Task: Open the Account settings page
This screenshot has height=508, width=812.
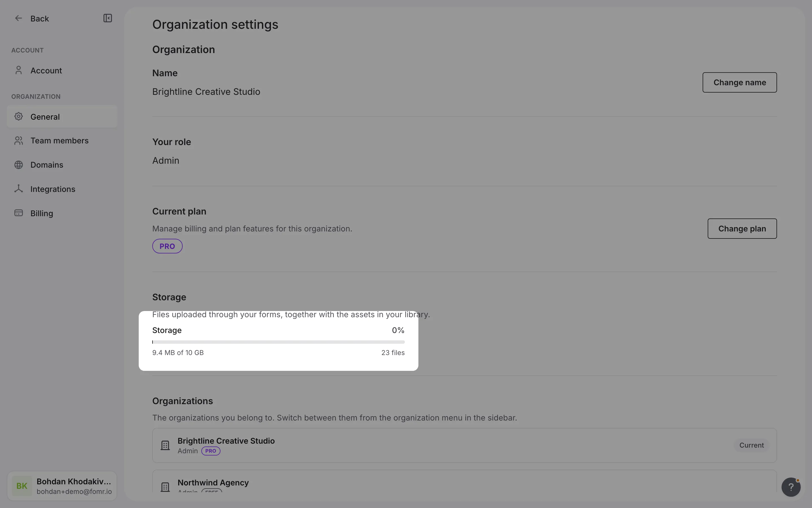Action: [62, 70]
